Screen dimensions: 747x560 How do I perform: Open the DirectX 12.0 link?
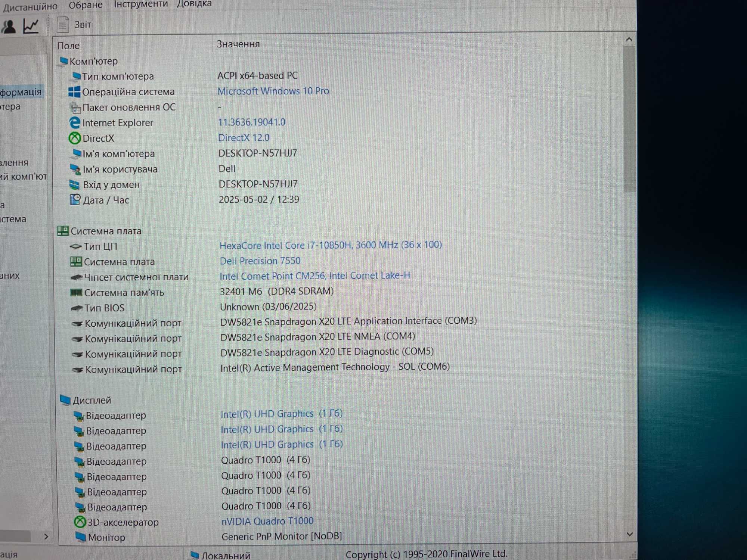click(x=244, y=138)
